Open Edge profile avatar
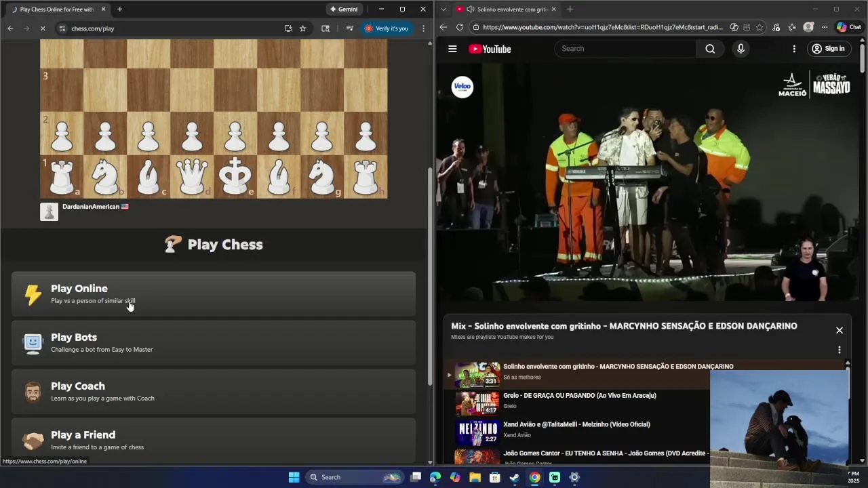 (x=808, y=27)
